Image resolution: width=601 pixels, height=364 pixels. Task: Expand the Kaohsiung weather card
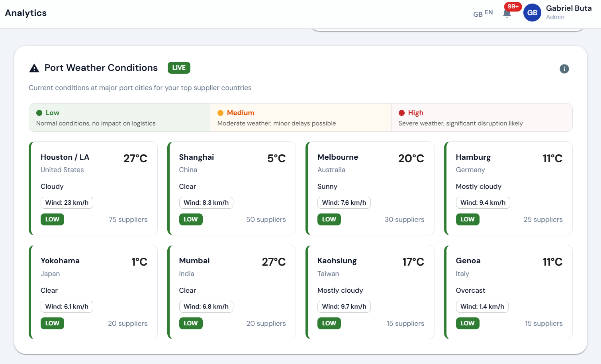click(x=370, y=292)
